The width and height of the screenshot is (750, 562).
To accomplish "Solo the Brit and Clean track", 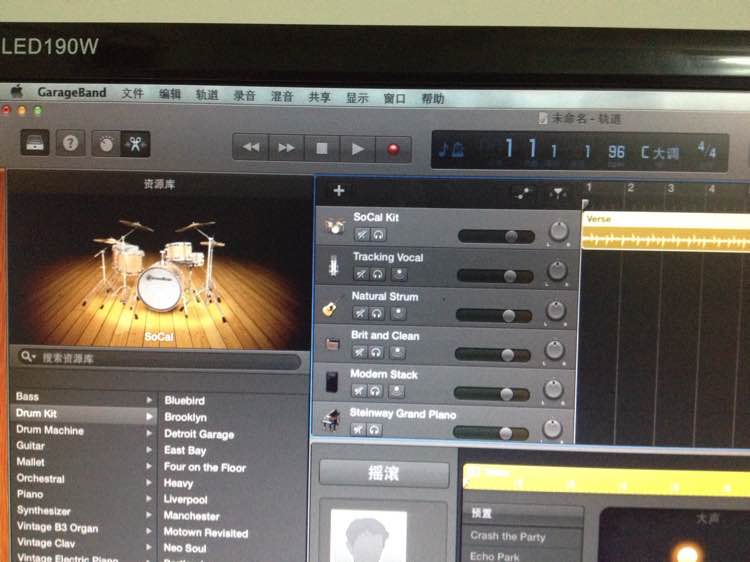I will click(x=376, y=353).
